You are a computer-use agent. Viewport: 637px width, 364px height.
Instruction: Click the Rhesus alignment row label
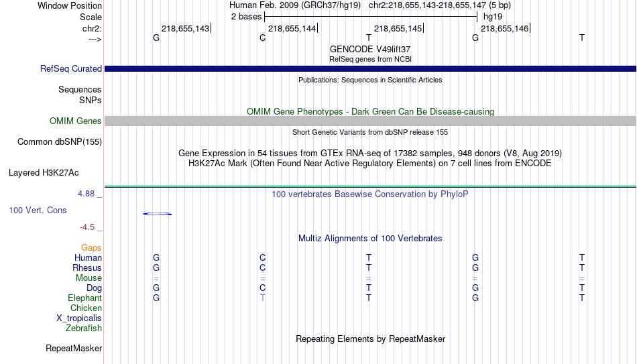87,268
